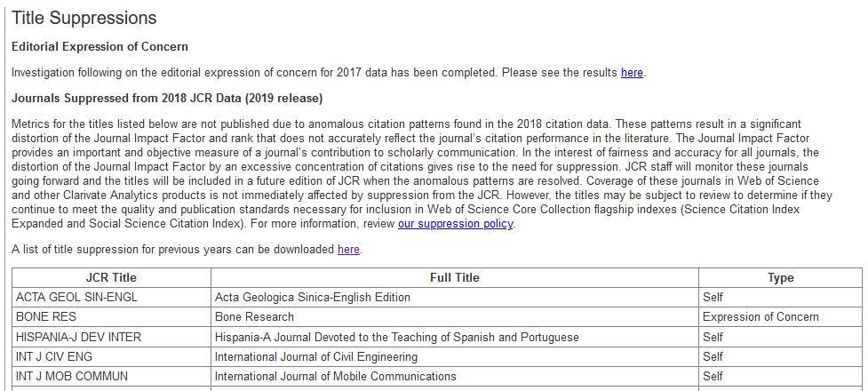This screenshot has height=391, width=868.
Task: Click the 'Type' column header
Action: [x=781, y=277]
